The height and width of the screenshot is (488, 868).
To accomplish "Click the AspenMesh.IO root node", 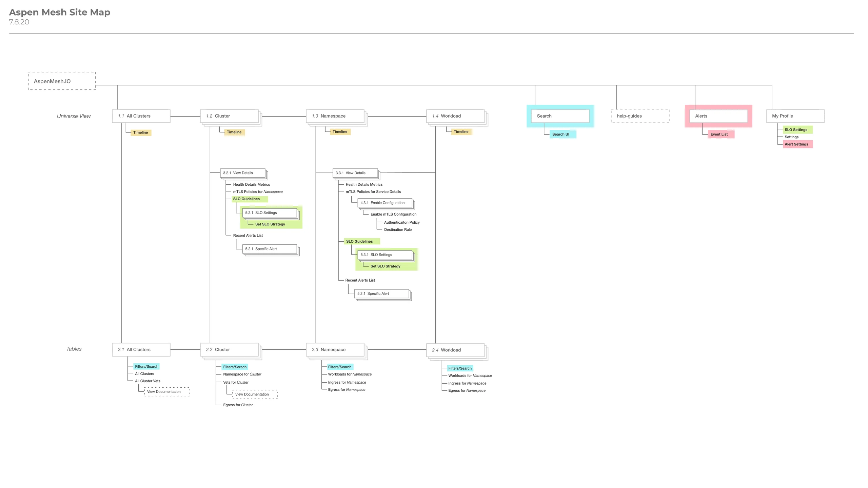I will click(62, 81).
